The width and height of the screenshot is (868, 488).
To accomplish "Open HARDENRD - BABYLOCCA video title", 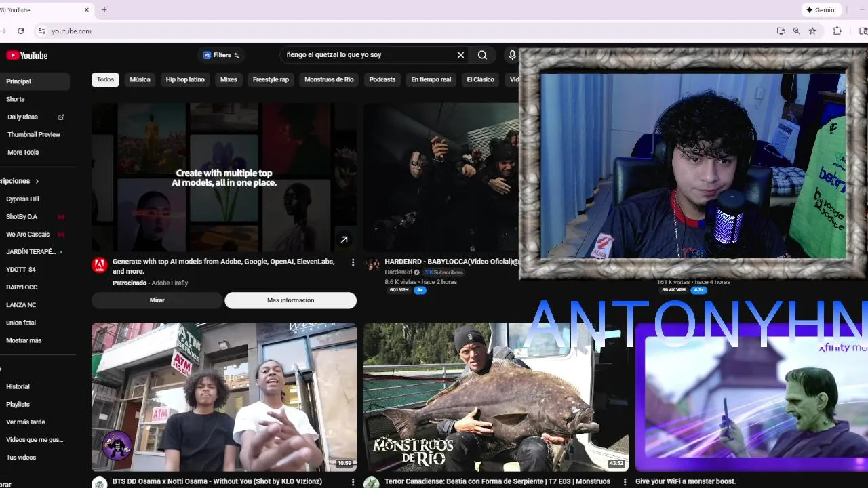I will coord(451,262).
